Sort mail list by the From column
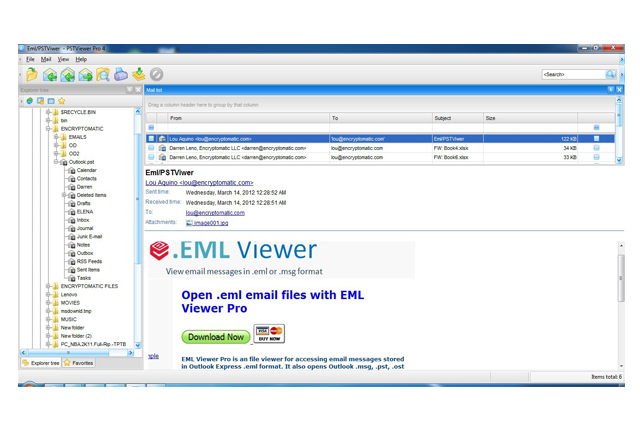The image size is (640, 426). [249, 118]
